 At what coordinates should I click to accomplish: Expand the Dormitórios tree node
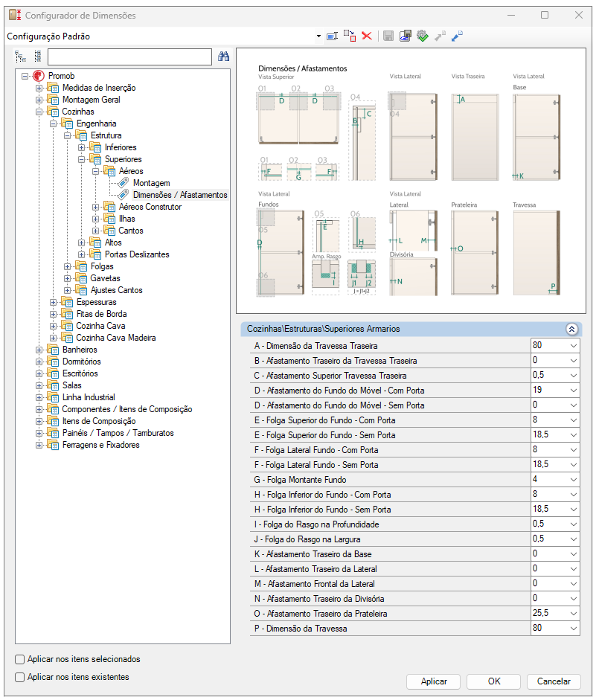[39, 362]
